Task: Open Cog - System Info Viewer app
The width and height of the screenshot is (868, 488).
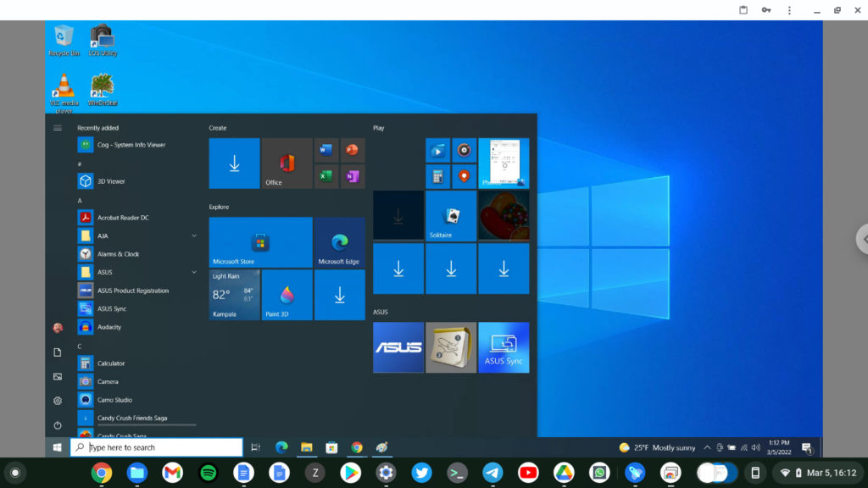Action: point(136,145)
